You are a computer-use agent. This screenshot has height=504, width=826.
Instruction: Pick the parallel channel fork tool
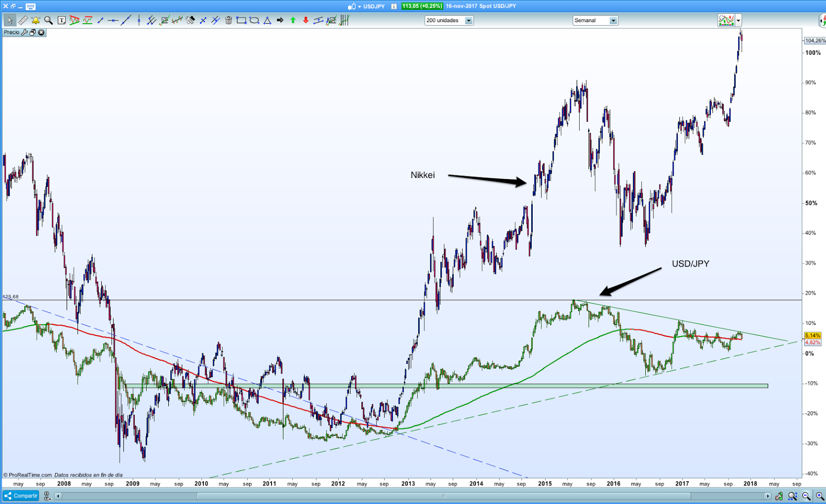pyautogui.click(x=151, y=21)
